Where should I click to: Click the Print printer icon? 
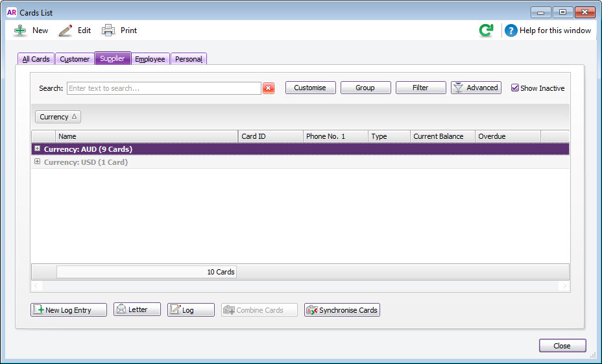coord(108,30)
